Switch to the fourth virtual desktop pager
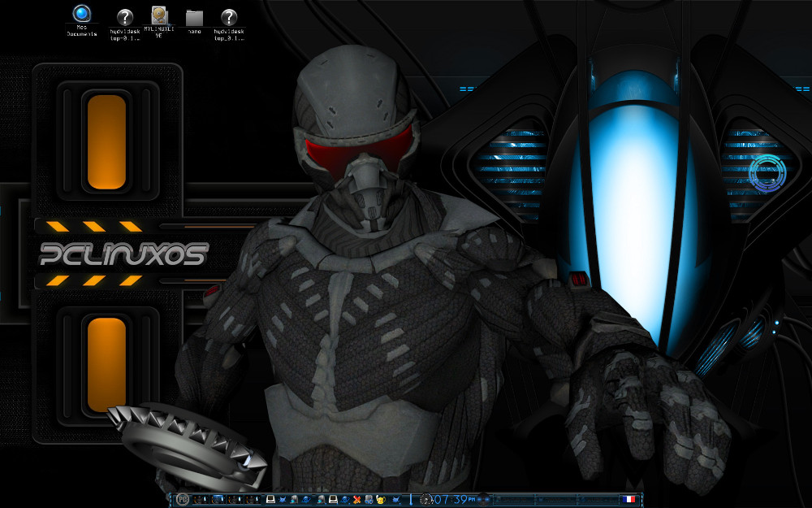Viewport: 812px width, 508px height. point(253,500)
